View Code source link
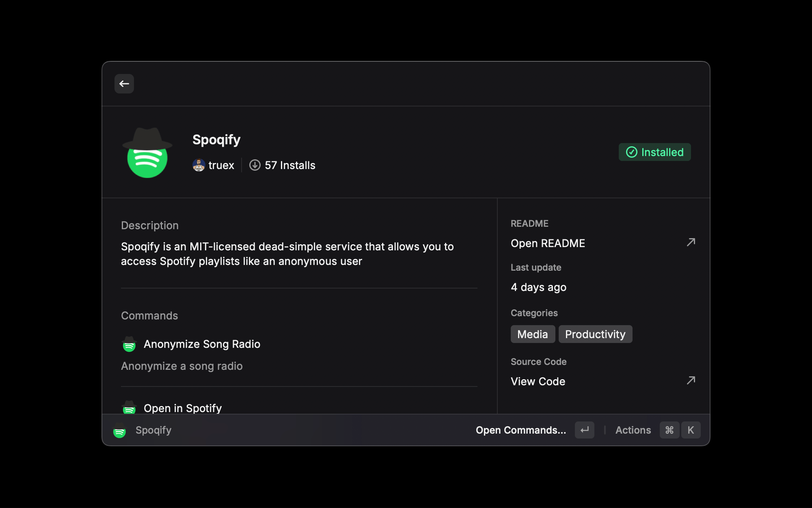 click(x=538, y=381)
